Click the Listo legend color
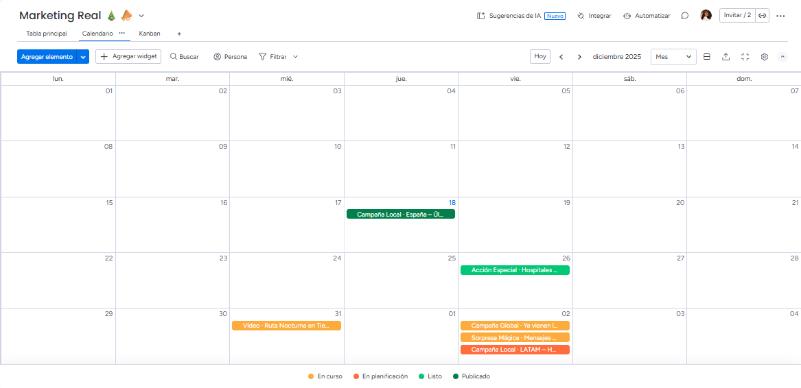 (421, 376)
